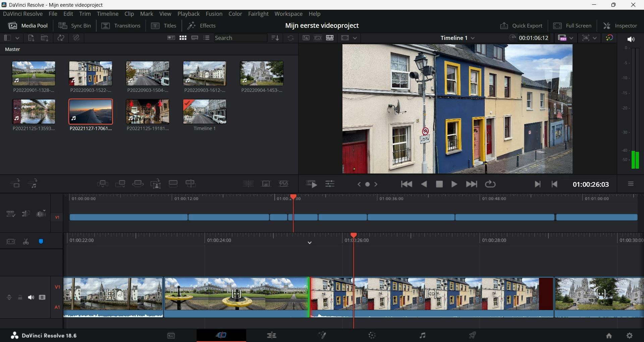
Task: Toggle the blue snapping marker flag
Action: point(41,242)
